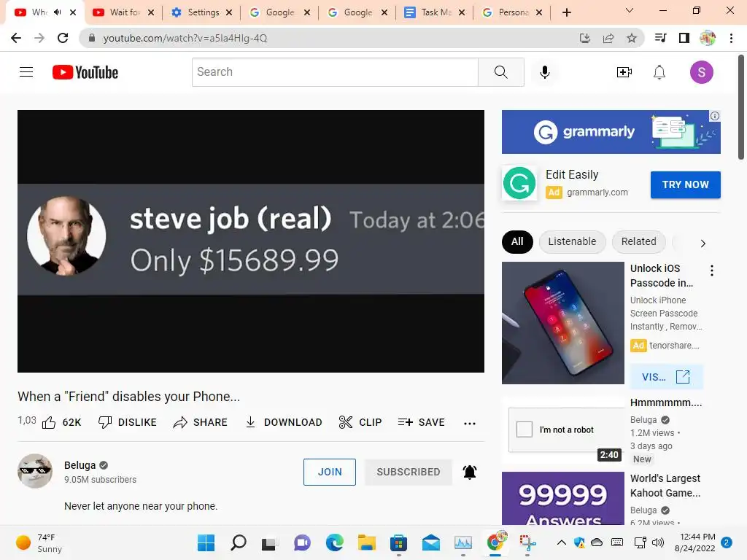This screenshot has height=560, width=747.
Task: Open more actions ellipsis under video
Action: pyautogui.click(x=470, y=423)
